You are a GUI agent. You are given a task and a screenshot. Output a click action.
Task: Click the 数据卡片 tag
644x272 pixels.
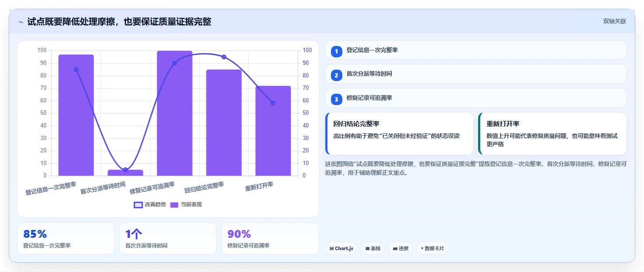tap(432, 248)
